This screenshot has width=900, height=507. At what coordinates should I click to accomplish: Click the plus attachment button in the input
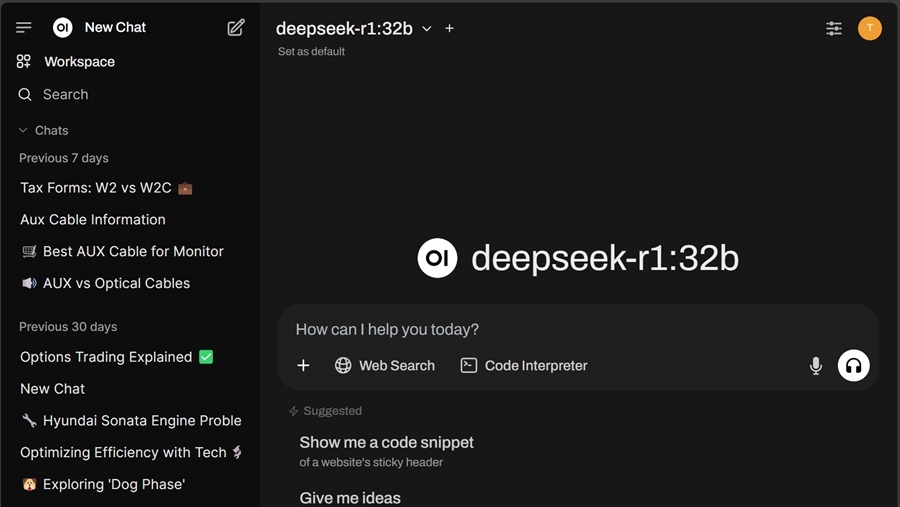303,365
